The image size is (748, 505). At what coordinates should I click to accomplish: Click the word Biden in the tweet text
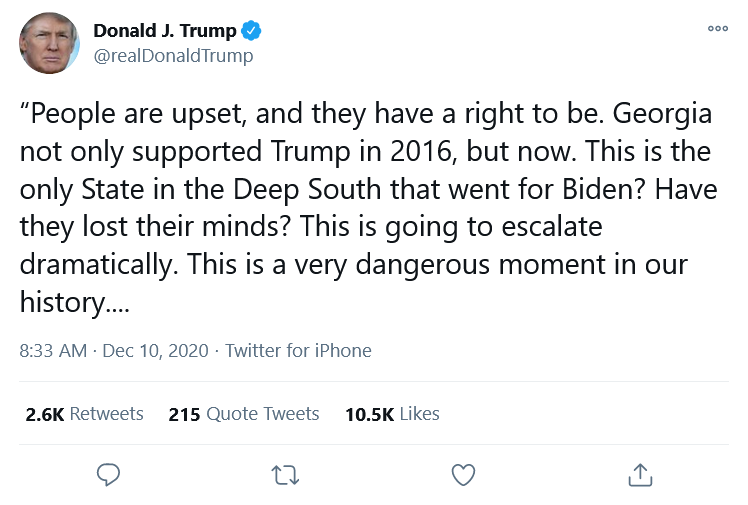[607, 189]
